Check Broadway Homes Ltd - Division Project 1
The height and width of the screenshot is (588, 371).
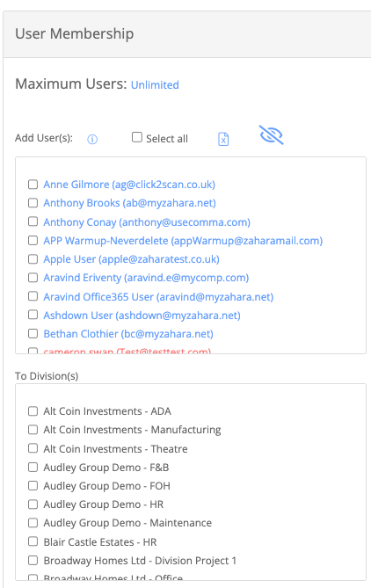point(33,560)
